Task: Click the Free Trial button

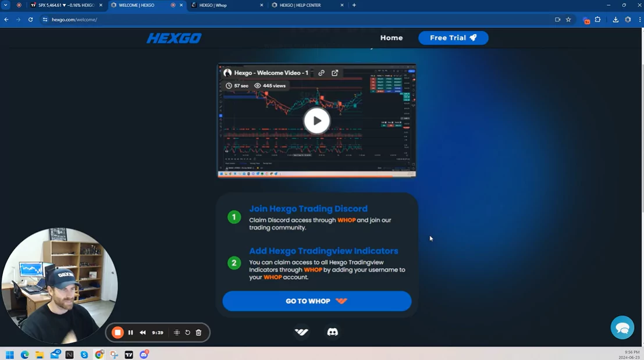Action: pyautogui.click(x=453, y=38)
